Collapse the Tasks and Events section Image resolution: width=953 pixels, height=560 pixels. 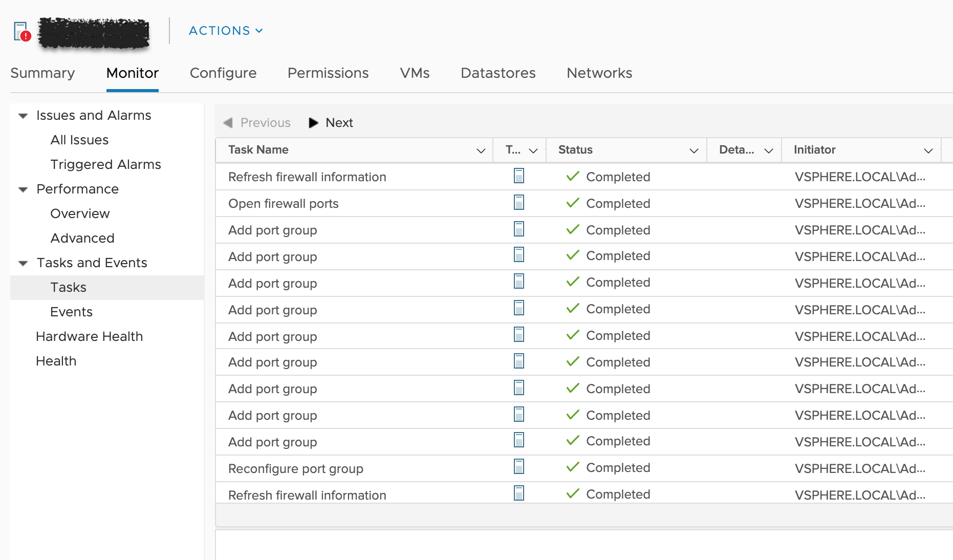tap(23, 263)
